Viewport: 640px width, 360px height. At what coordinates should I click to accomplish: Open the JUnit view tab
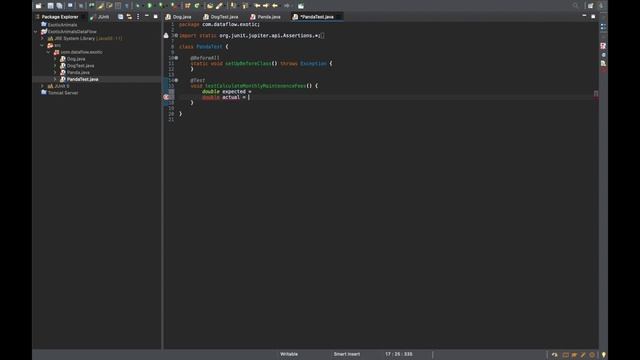(x=100, y=17)
